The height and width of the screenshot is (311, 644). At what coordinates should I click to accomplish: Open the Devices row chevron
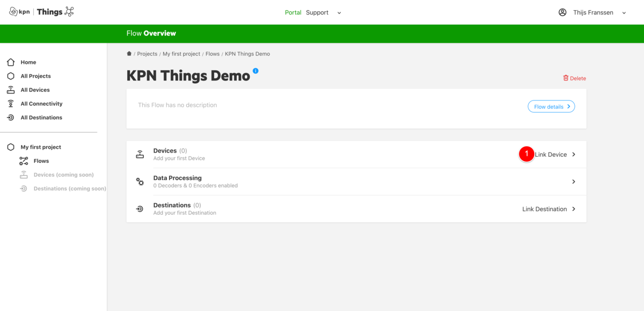click(574, 155)
